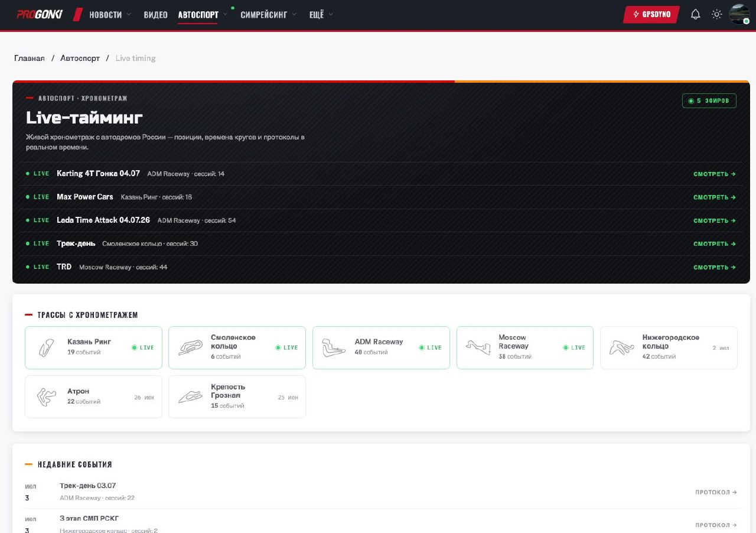Viewport: 756px width, 533px height.
Task: Click the Недавние события heading
Action: pyautogui.click(x=75, y=464)
